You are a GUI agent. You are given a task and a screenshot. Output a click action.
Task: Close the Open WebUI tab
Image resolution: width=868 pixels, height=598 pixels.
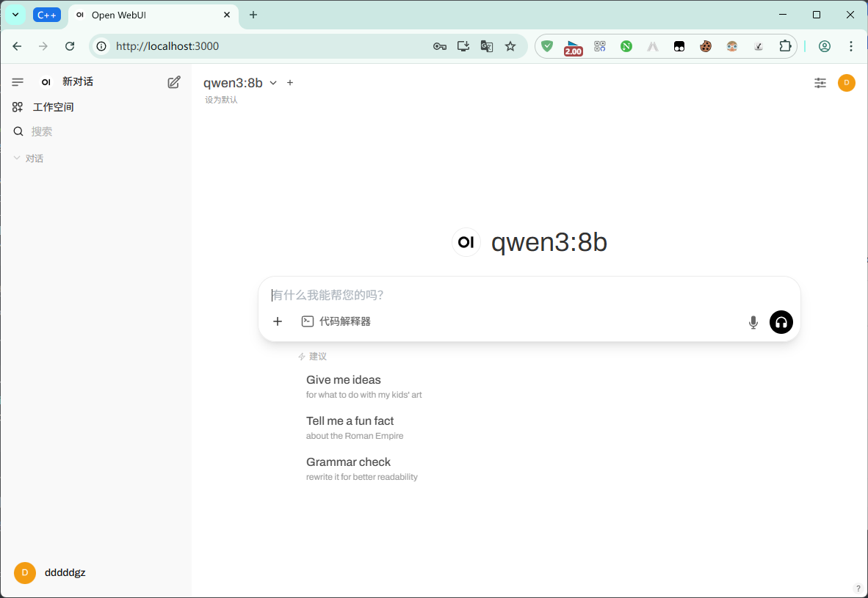pos(227,15)
